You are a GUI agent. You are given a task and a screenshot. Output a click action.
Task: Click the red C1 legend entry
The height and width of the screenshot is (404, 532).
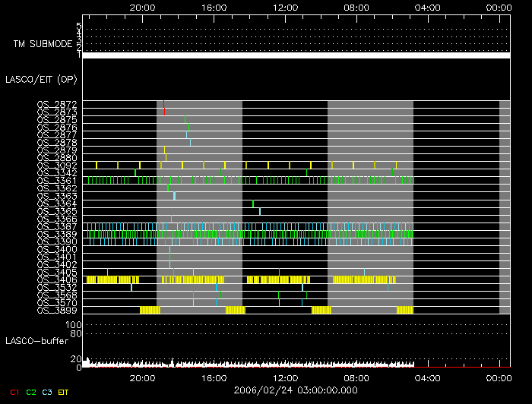point(14,393)
